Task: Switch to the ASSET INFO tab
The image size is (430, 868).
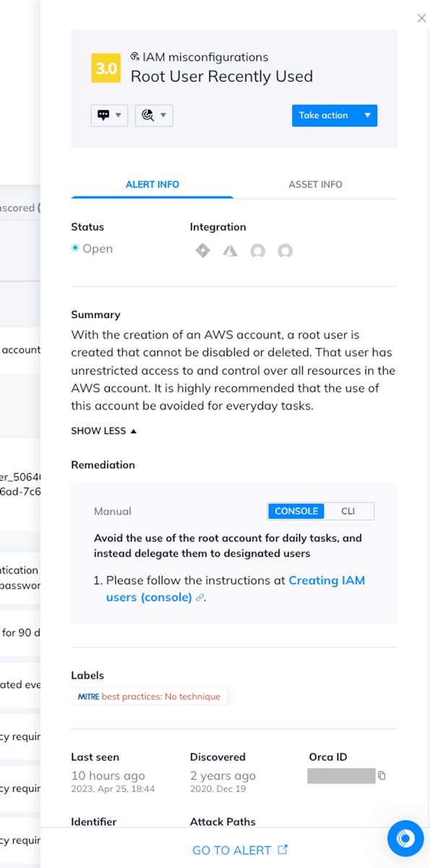Action: point(315,184)
